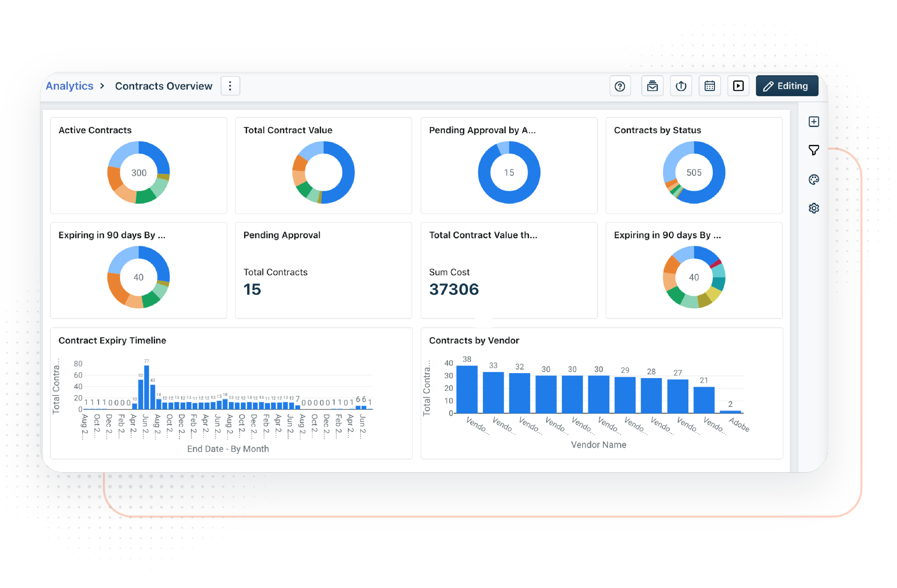Click the breadcrumb chevron after Analytics
Screen dimensions: 897x588
pyautogui.click(x=102, y=86)
